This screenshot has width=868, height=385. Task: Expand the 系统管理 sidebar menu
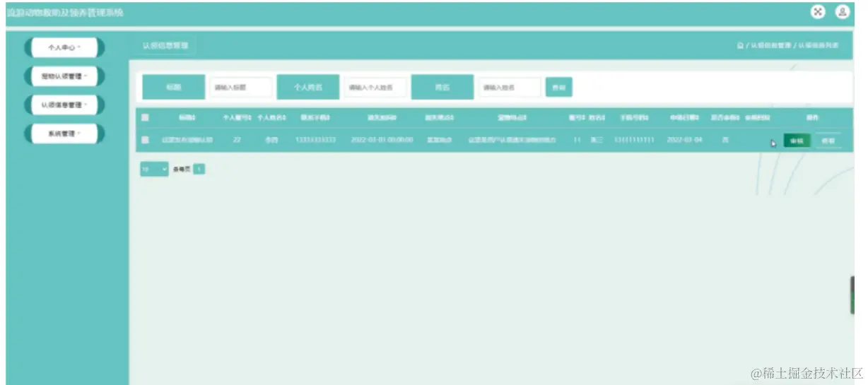[64, 134]
